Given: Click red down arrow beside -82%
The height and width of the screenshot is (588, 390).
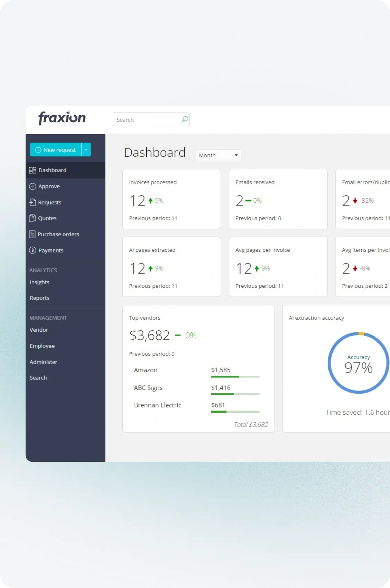Looking at the screenshot, I should coord(355,201).
